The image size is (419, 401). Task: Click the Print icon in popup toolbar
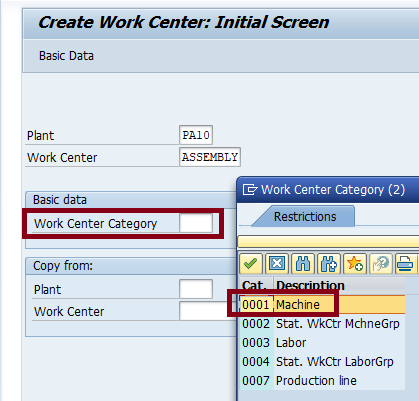coord(406,264)
